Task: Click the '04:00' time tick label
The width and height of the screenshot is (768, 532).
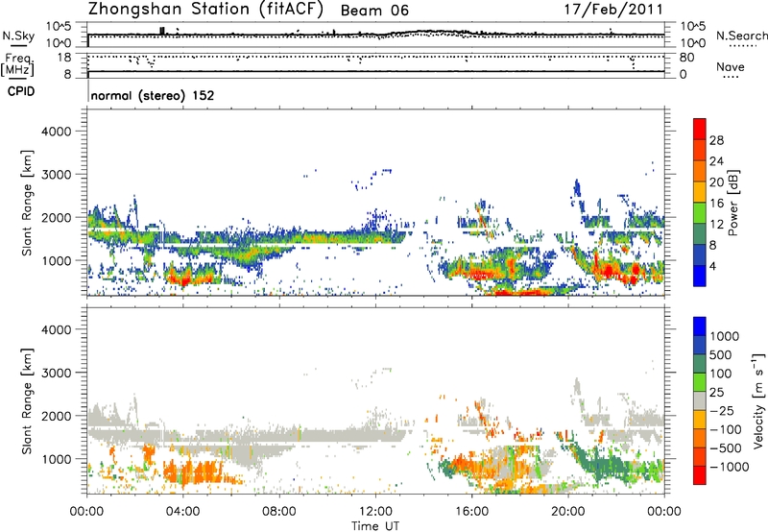Action: pos(182,512)
